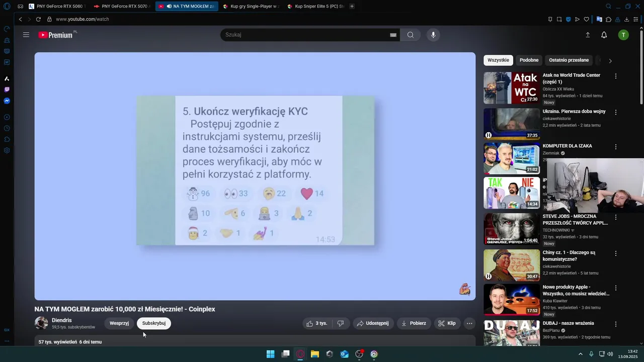Open options menu for STEVE JOBS video
The width and height of the screenshot is (644, 362).
tap(616, 218)
